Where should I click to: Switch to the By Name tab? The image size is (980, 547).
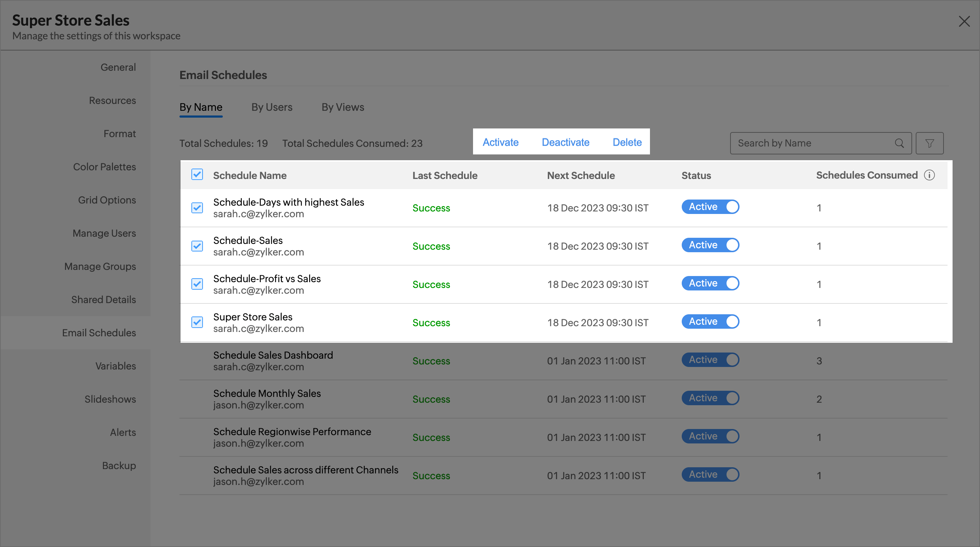coord(201,107)
